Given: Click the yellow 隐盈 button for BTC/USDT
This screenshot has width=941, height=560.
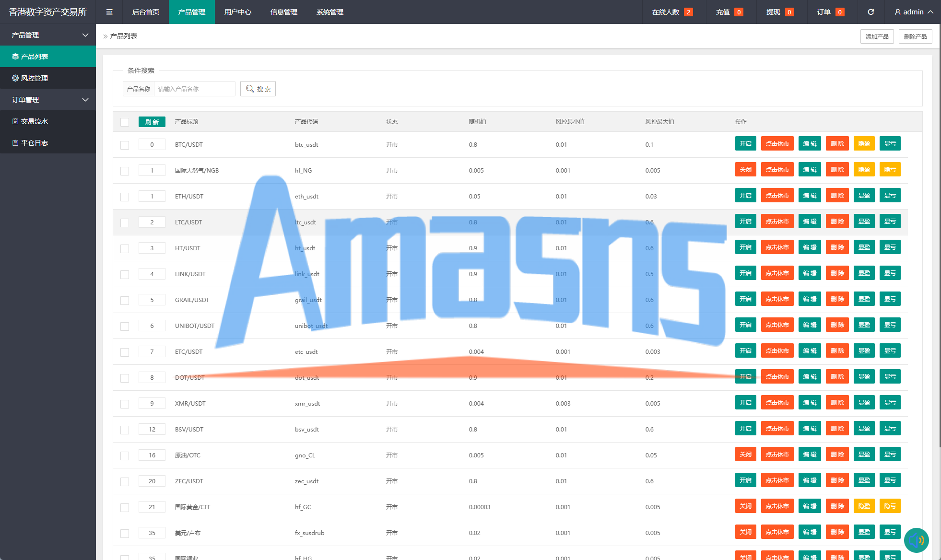Looking at the screenshot, I should click(x=864, y=143).
